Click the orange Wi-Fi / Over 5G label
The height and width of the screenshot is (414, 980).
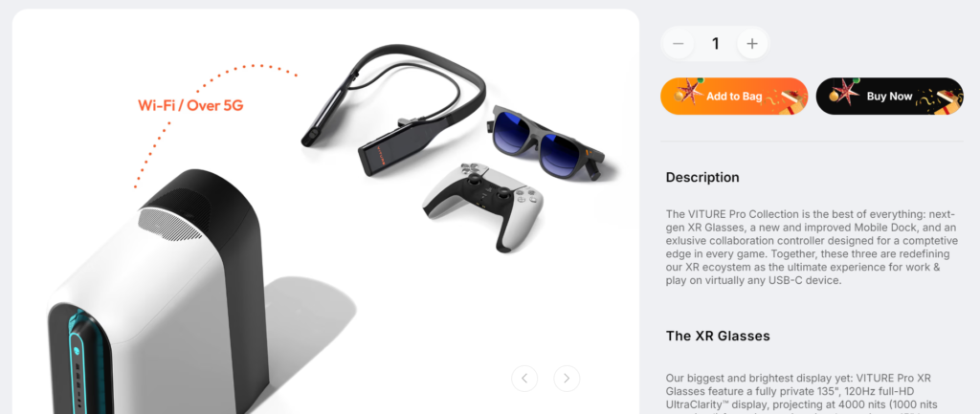(x=190, y=105)
